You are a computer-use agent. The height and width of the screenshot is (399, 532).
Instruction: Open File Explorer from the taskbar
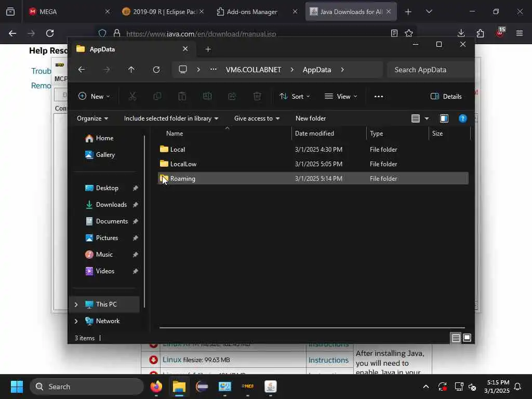pyautogui.click(x=179, y=387)
